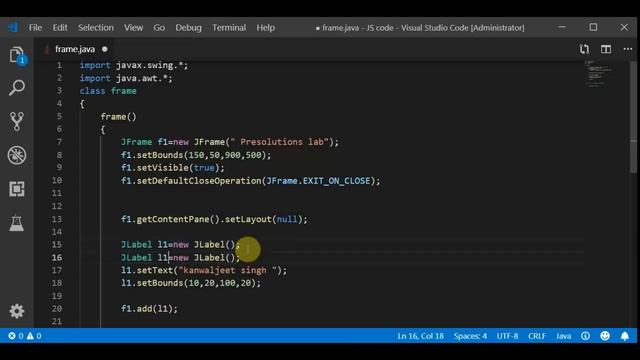Open the View menu

(x=133, y=27)
